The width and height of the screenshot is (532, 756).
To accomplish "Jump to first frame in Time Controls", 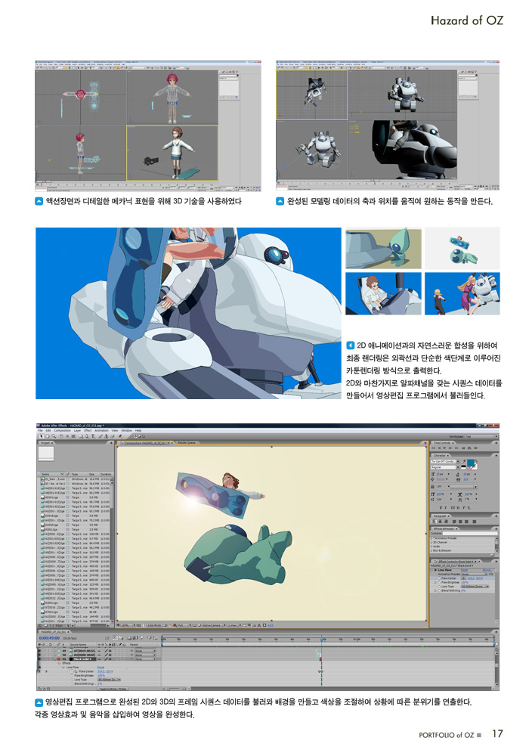I will tap(433, 448).
